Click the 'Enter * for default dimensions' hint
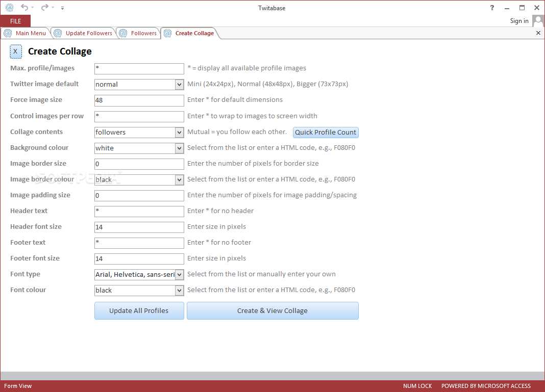This screenshot has height=392, width=545. [x=235, y=99]
